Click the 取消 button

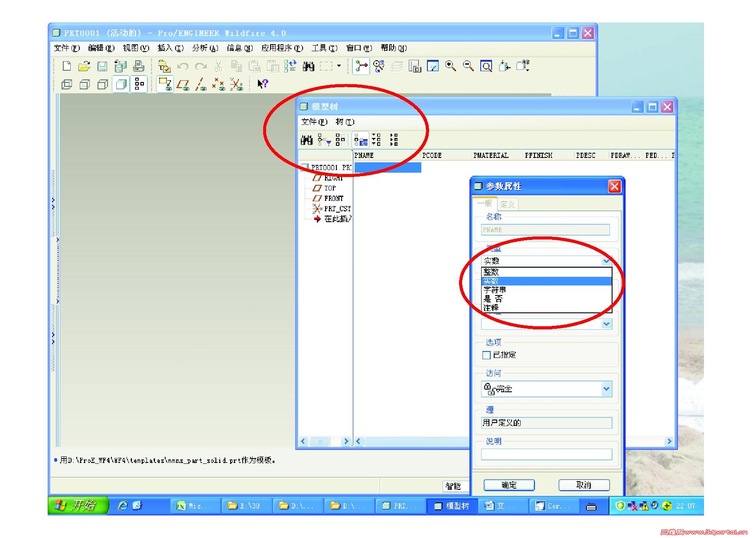[584, 485]
